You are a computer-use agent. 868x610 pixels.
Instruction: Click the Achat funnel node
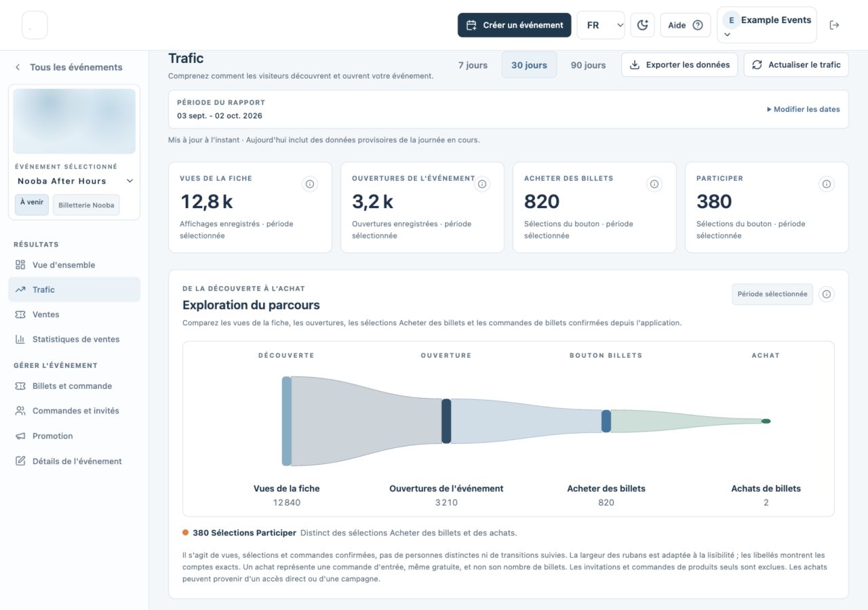[x=766, y=421]
